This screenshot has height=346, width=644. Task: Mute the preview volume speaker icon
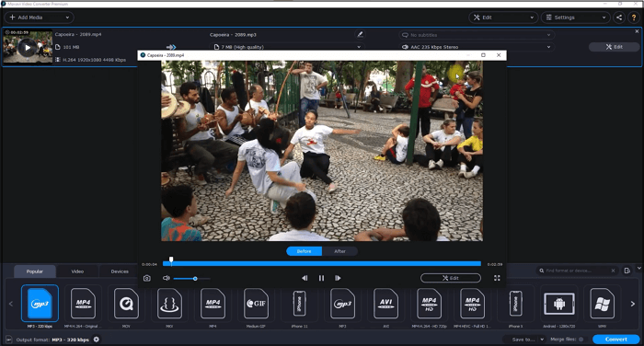coord(166,278)
